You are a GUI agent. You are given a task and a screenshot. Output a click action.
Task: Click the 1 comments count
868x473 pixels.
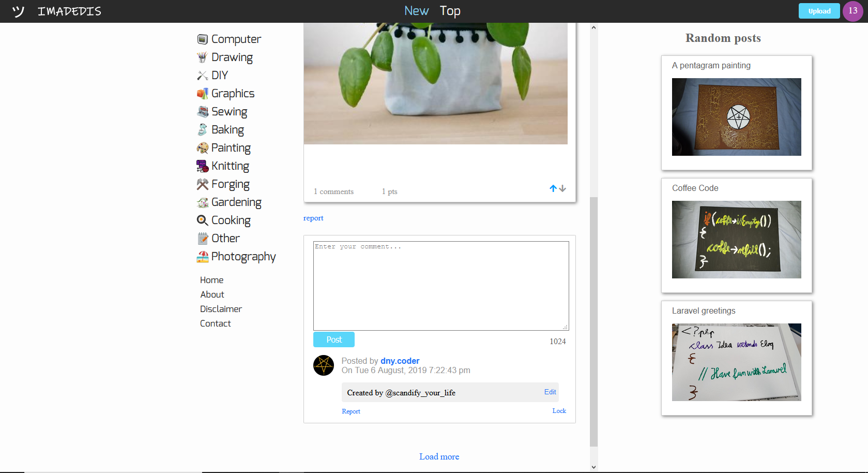pos(334,191)
